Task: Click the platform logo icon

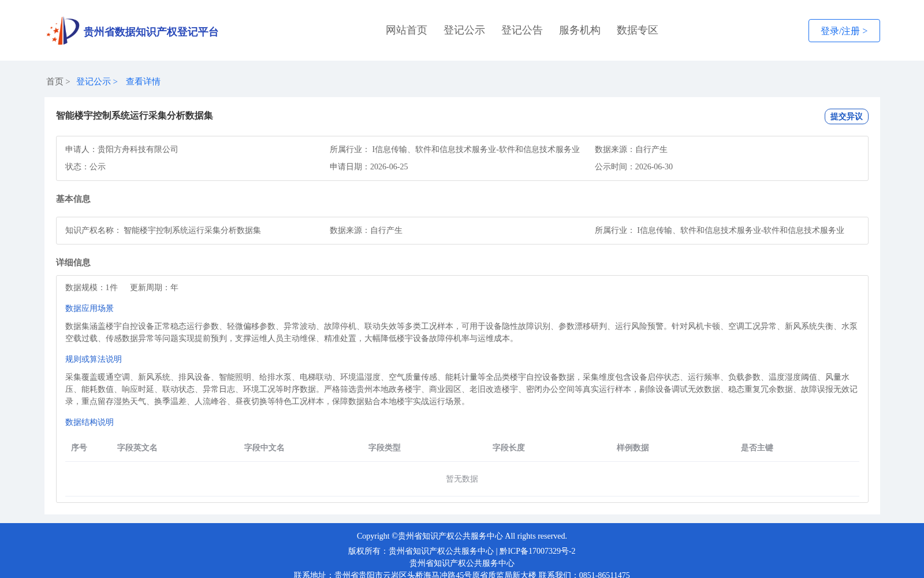Action: click(x=63, y=31)
